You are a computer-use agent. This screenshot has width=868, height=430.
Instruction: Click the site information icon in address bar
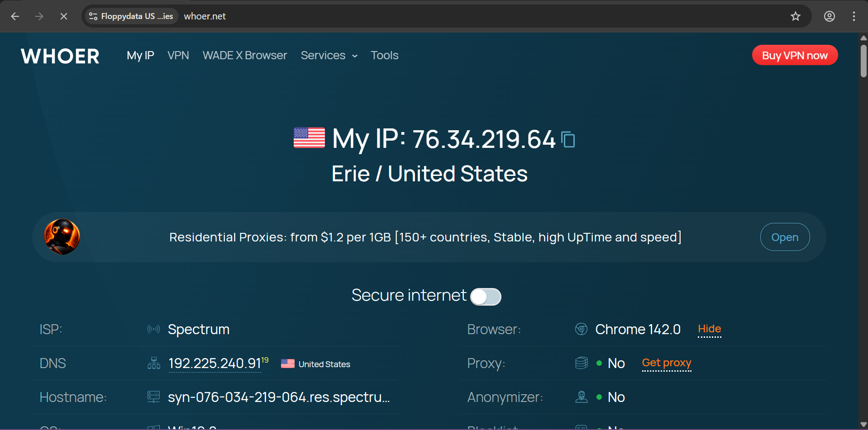[93, 16]
